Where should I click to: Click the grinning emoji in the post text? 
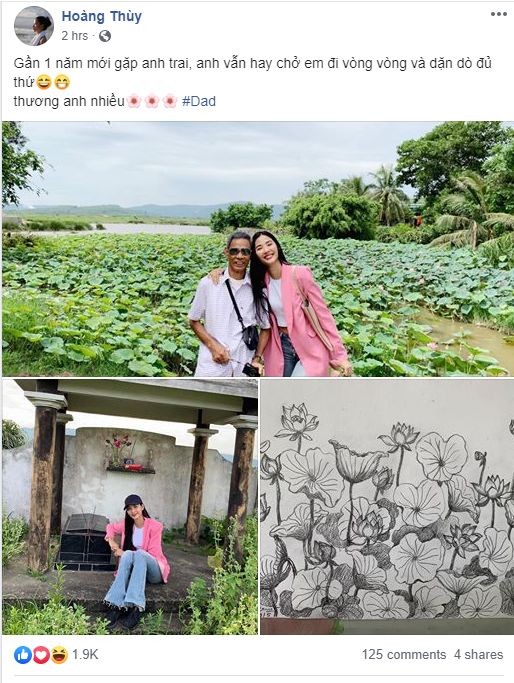pyautogui.click(x=62, y=82)
